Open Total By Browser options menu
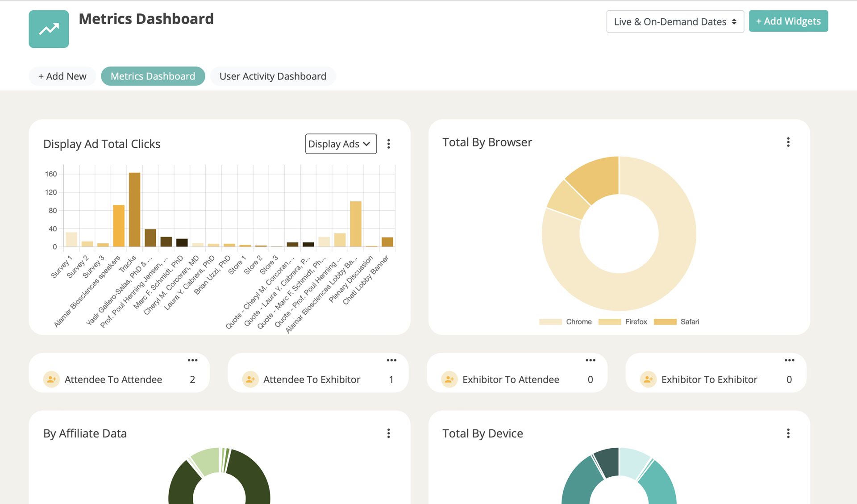Viewport: 857px width, 504px height. coord(788,142)
